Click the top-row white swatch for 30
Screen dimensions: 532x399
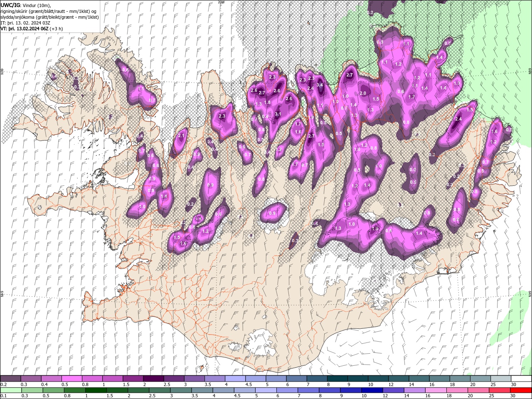(x=521, y=379)
